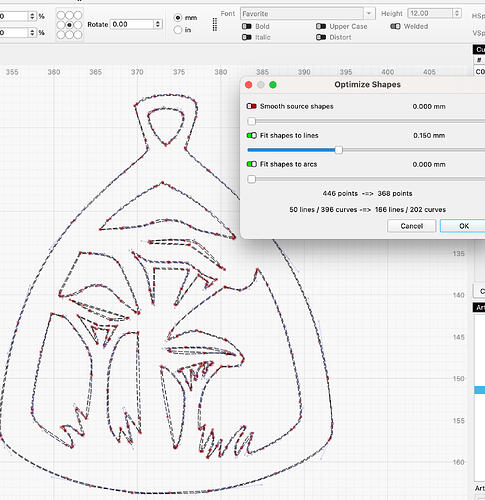The height and width of the screenshot is (500, 485).
Task: Toggle the Fit shapes to arcs switch
Action: (251, 164)
